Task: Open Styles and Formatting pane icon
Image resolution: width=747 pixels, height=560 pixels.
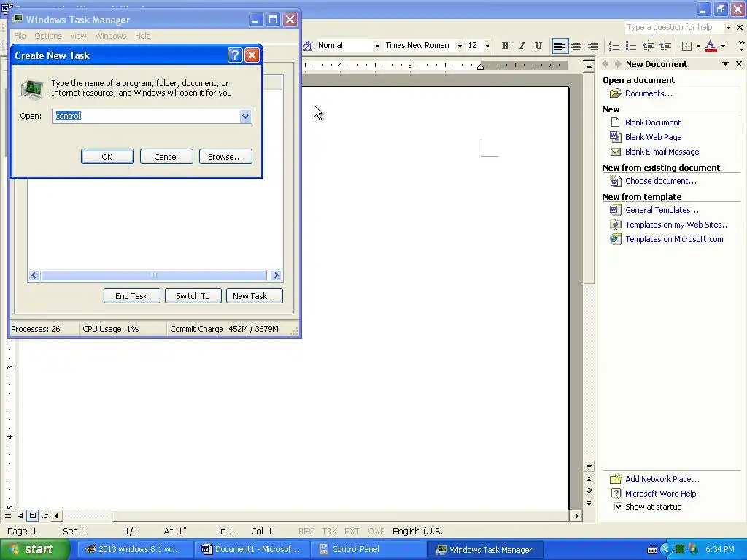Action: click(308, 46)
